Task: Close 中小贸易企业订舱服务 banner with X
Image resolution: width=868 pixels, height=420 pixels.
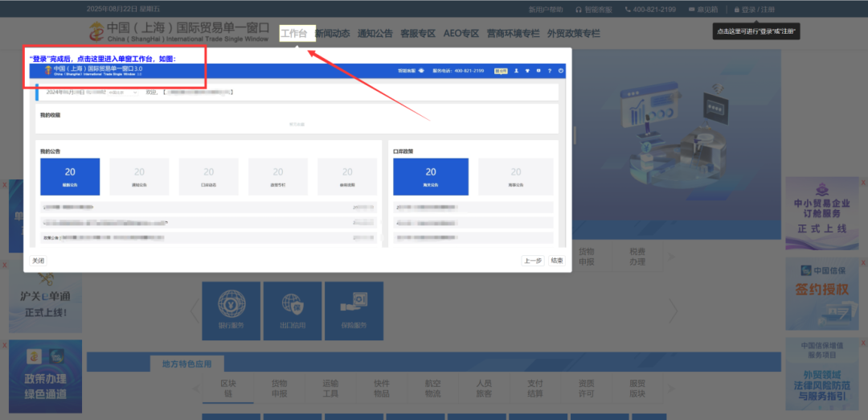Action: pyautogui.click(x=863, y=182)
